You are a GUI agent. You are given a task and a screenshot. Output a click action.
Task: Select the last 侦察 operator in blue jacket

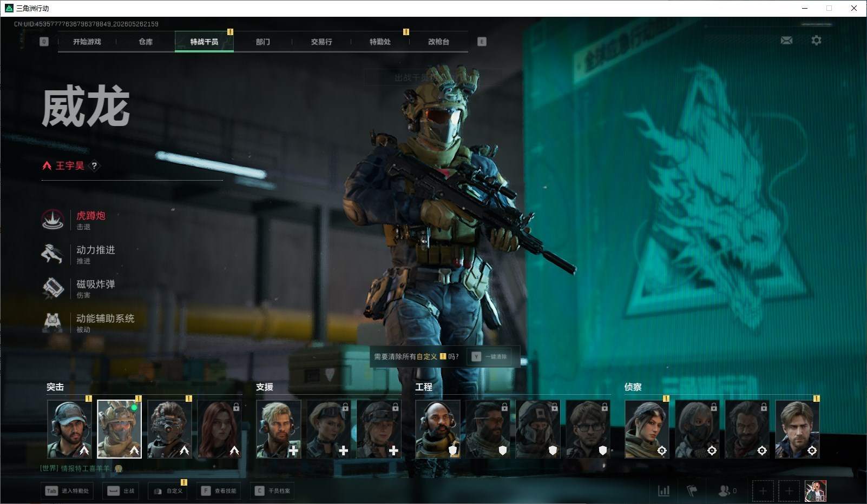coord(797,429)
